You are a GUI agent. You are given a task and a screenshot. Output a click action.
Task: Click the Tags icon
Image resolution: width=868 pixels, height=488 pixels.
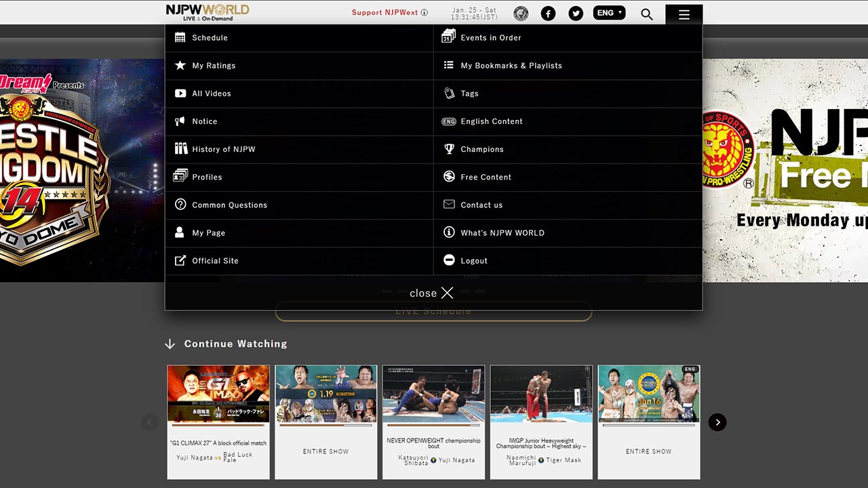(448, 93)
